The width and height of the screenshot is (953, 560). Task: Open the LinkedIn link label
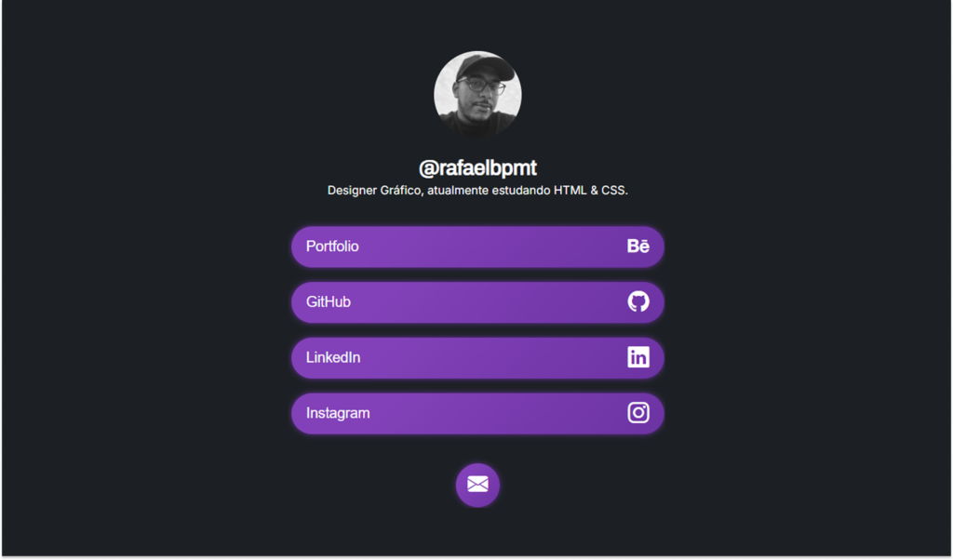pos(333,357)
